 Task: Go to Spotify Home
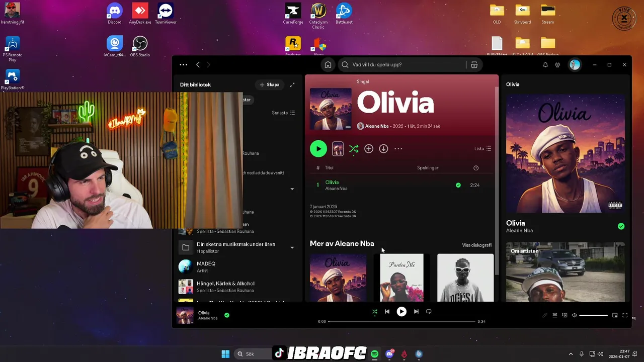[x=328, y=64]
